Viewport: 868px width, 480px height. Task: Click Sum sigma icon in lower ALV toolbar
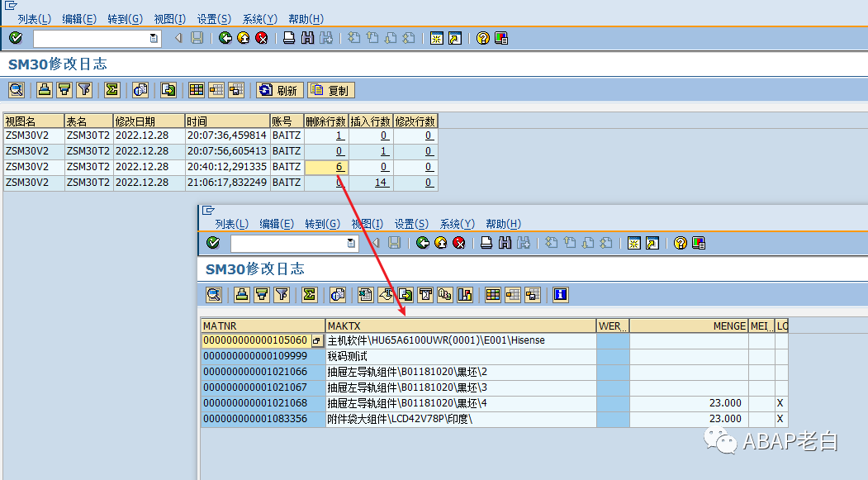pos(310,295)
